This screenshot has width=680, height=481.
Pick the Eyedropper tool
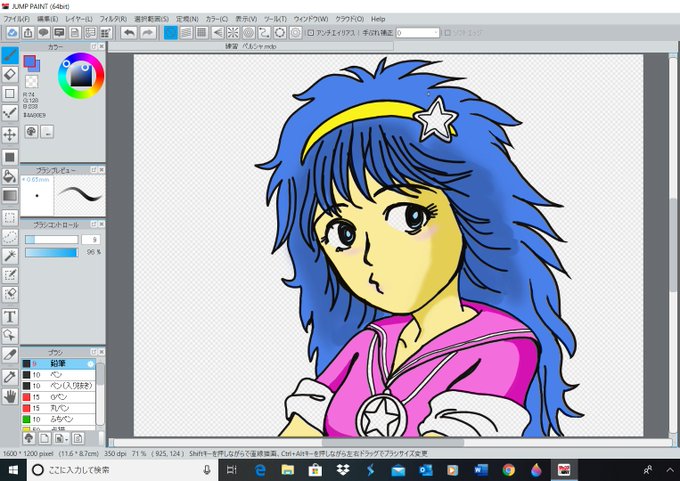click(x=10, y=376)
